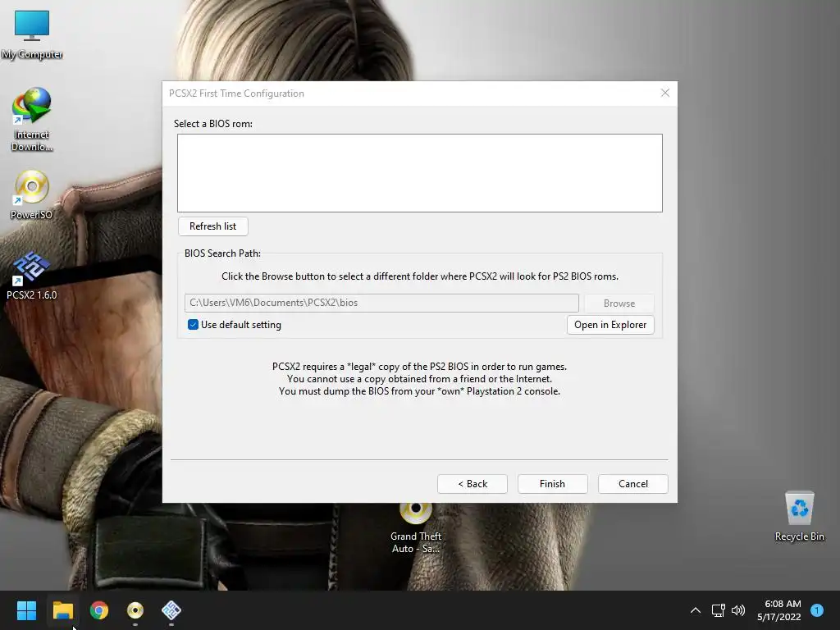The width and height of the screenshot is (840, 630).
Task: Click the Refresh list button
Action: point(212,226)
